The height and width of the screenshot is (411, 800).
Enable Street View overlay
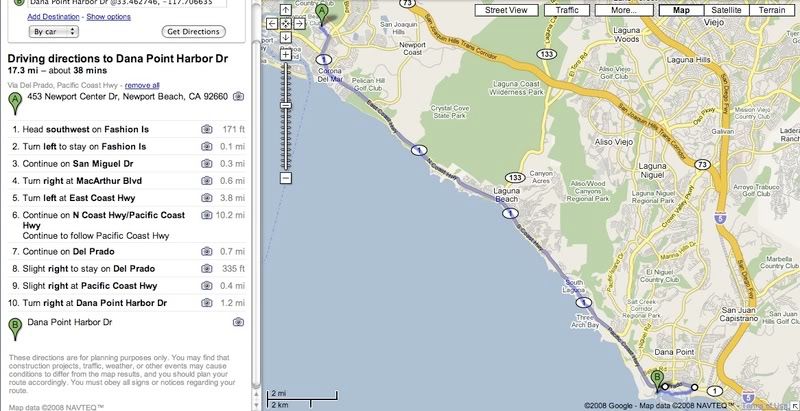pyautogui.click(x=507, y=10)
